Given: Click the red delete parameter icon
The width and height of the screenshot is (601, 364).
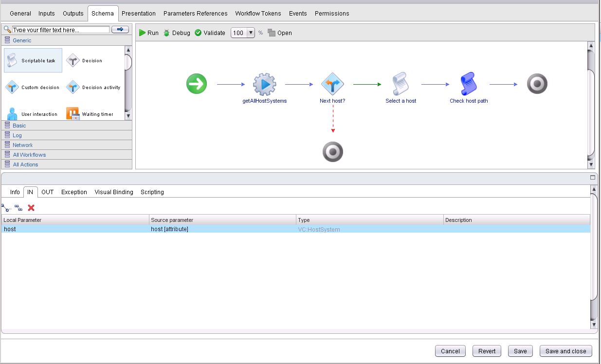Looking at the screenshot, I should (x=31, y=208).
